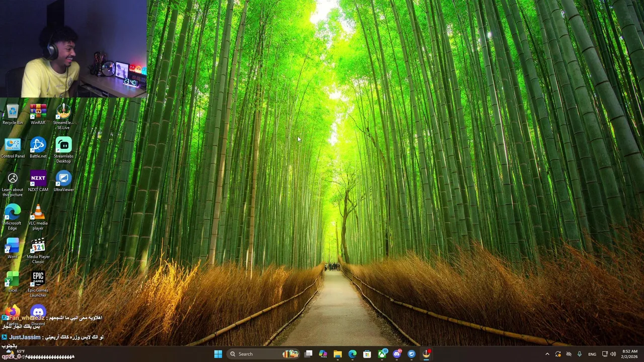Screen dimensions: 644x362
Task: Select the Discord desktop shortcut
Action: click(38, 315)
